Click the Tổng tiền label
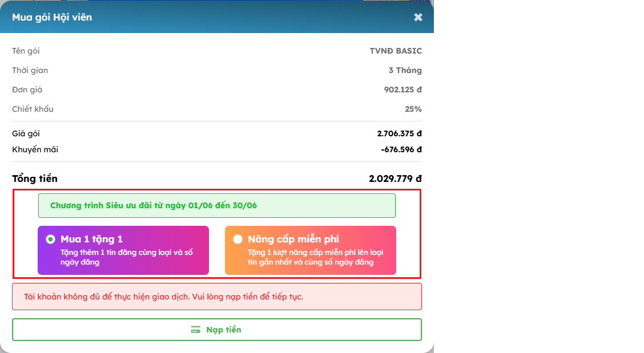The height and width of the screenshot is (353, 644). [35, 178]
